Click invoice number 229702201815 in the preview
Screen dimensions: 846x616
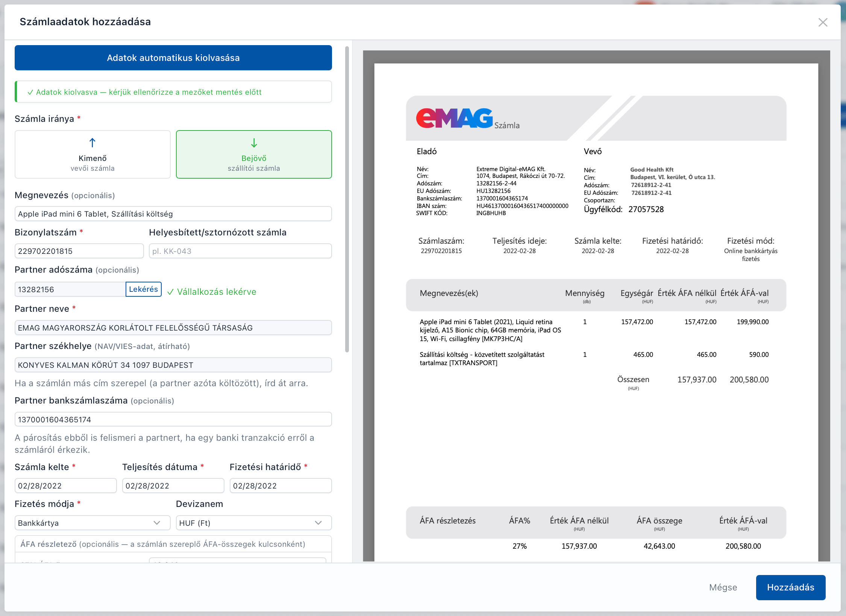click(441, 251)
